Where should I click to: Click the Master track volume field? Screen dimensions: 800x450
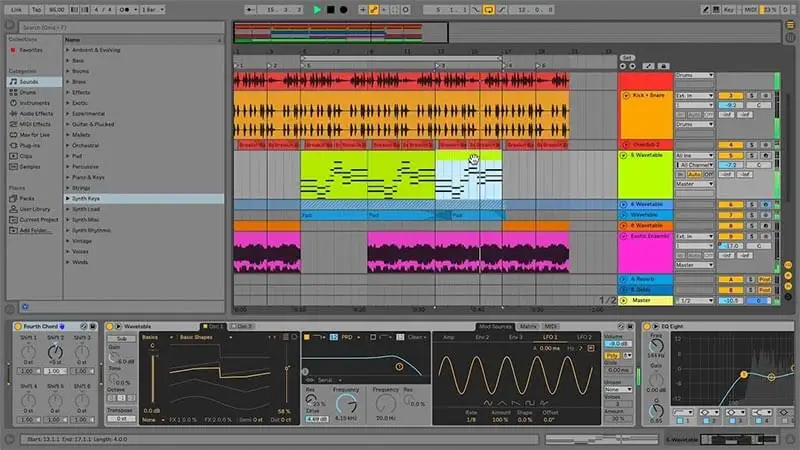tap(729, 300)
